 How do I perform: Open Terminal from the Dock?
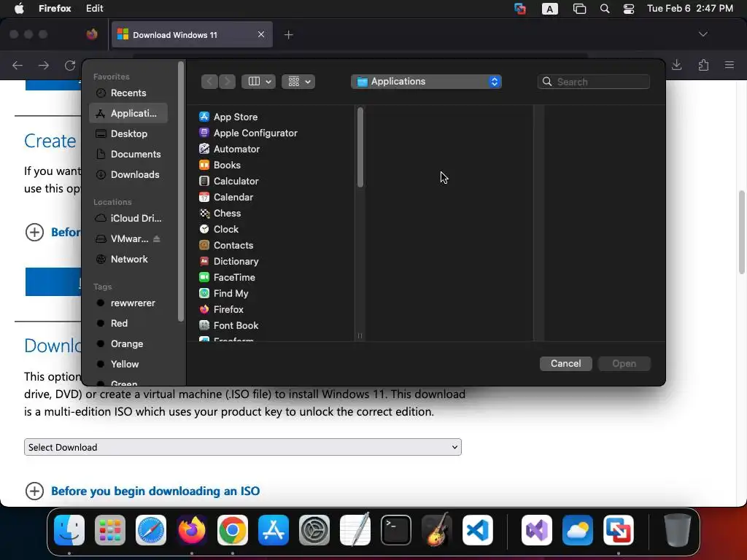(396, 530)
